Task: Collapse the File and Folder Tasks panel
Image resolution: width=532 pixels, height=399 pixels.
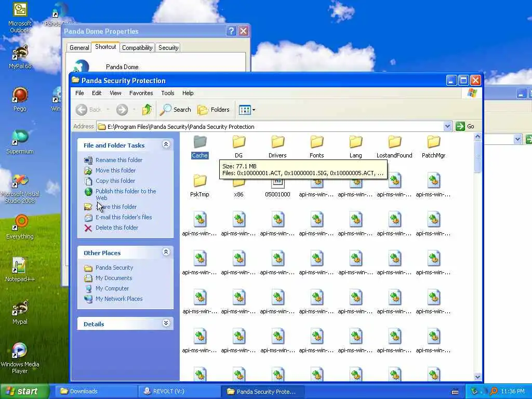Action: coord(166,144)
